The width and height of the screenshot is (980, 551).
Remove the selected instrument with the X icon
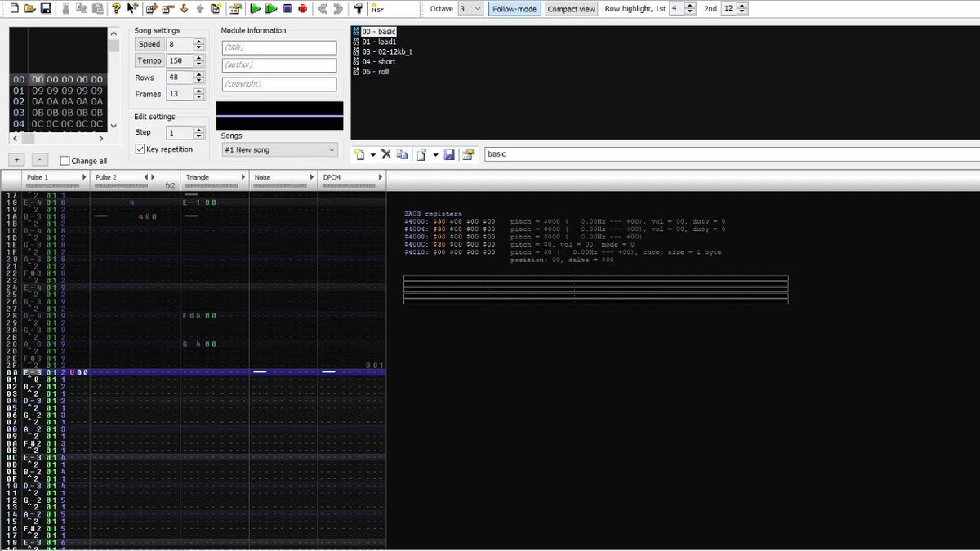pyautogui.click(x=386, y=154)
